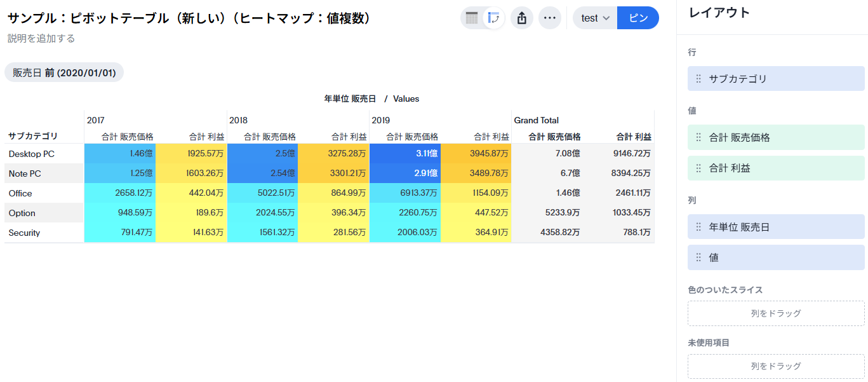
Task: Click the share export icon
Action: coord(522,18)
